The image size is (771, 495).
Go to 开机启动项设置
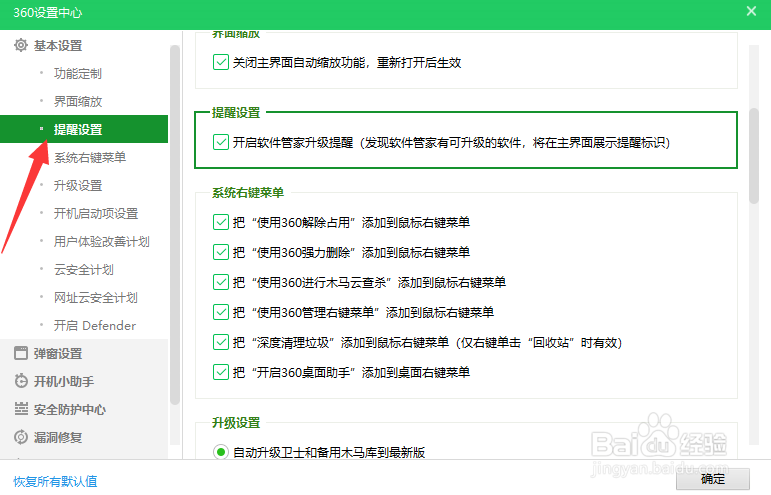point(96,214)
